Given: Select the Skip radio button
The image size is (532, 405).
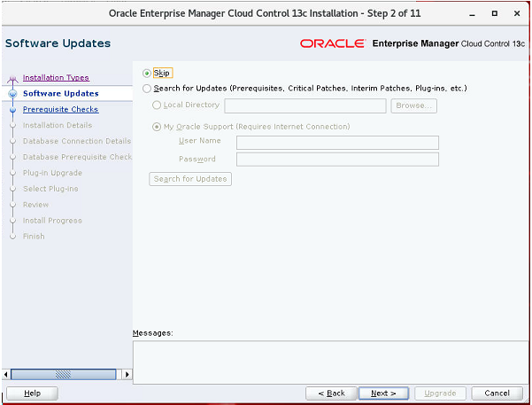Looking at the screenshot, I should 147,74.
